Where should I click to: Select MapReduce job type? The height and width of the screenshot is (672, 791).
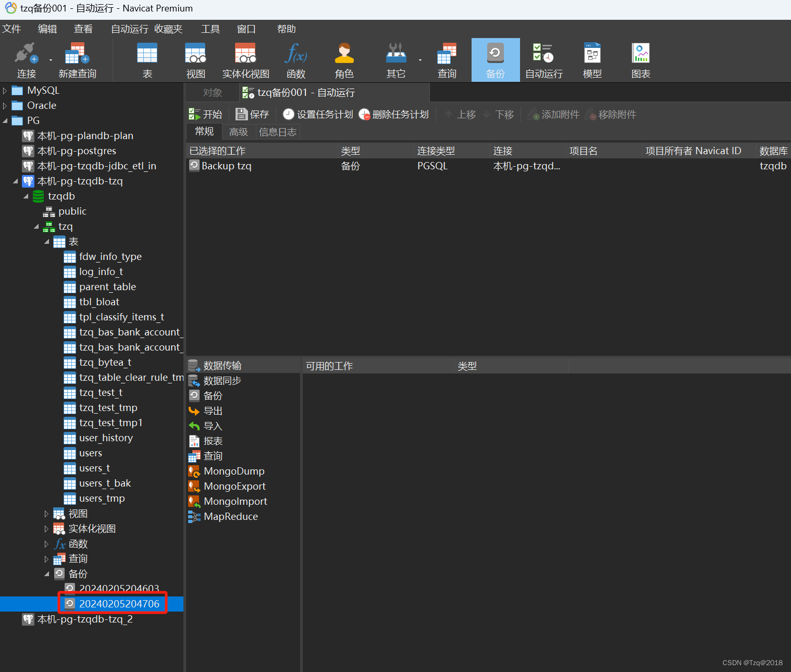point(223,517)
